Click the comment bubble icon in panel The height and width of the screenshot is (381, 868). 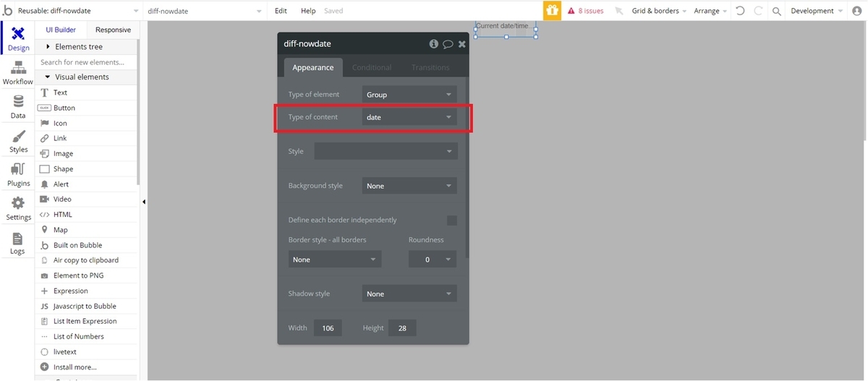pos(448,44)
